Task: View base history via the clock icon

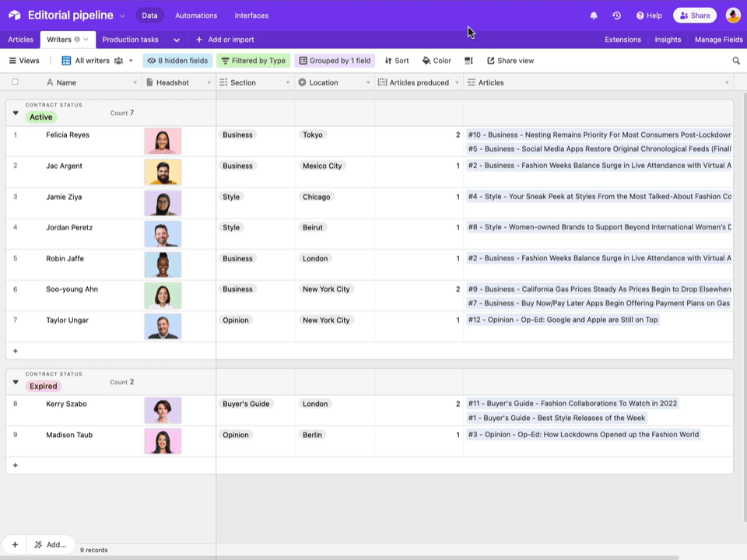Action: 616,15
